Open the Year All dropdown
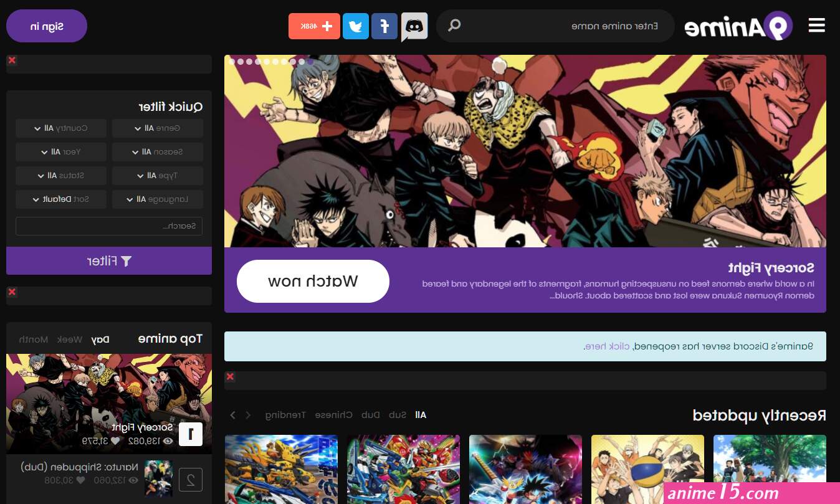Screen dimensions: 840x504 [x=60, y=152]
